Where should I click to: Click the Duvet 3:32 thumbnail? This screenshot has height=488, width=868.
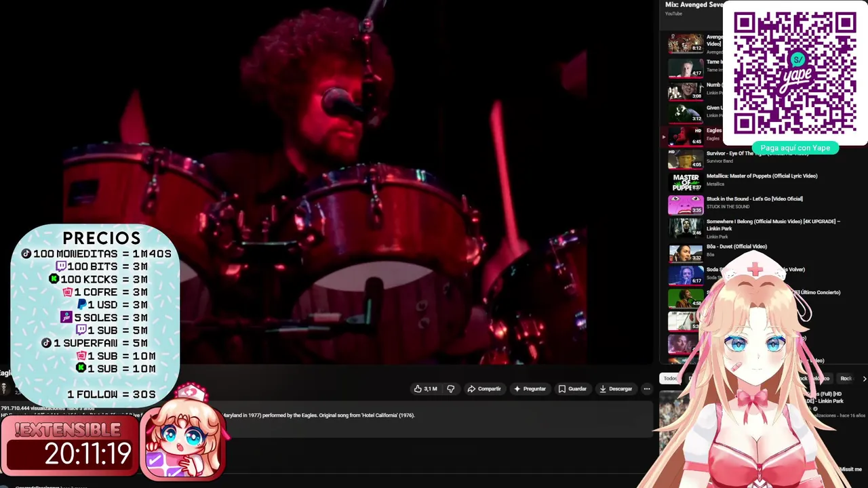(x=686, y=252)
